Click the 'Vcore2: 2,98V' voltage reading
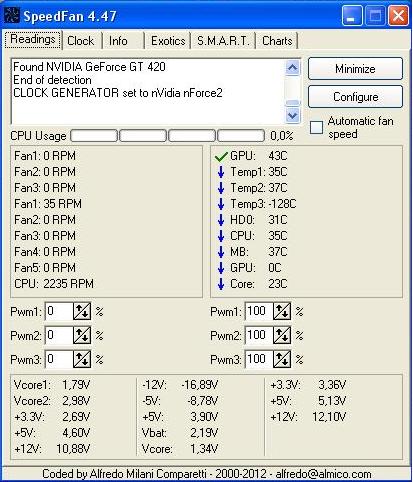Screen dimensions: 413x482 [x=52, y=401]
